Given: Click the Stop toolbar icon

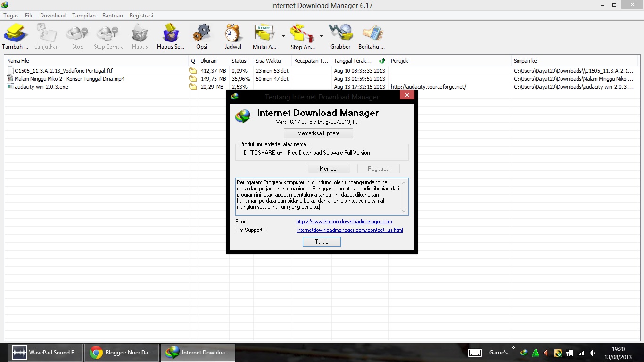Looking at the screenshot, I should [x=77, y=33].
